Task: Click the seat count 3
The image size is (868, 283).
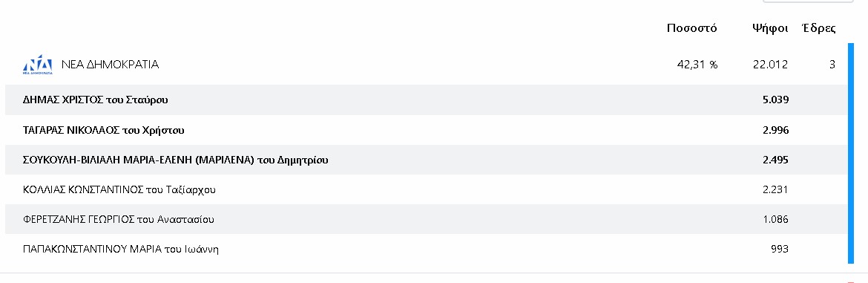Action: coord(832,65)
